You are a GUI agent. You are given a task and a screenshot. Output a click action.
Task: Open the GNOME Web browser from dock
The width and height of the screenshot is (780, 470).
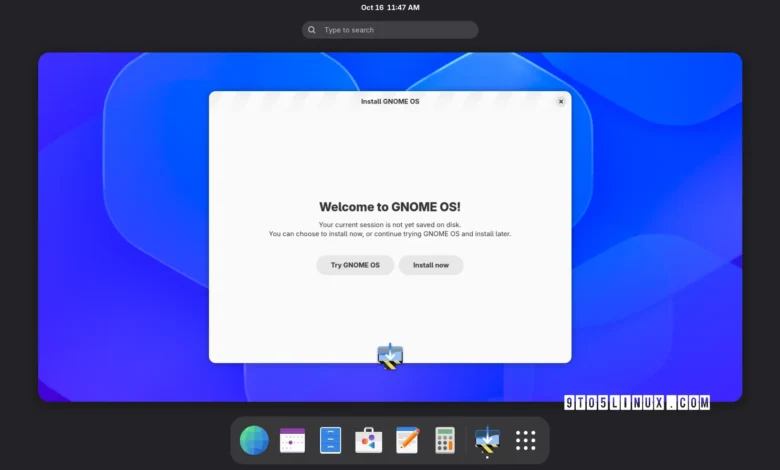coord(254,440)
